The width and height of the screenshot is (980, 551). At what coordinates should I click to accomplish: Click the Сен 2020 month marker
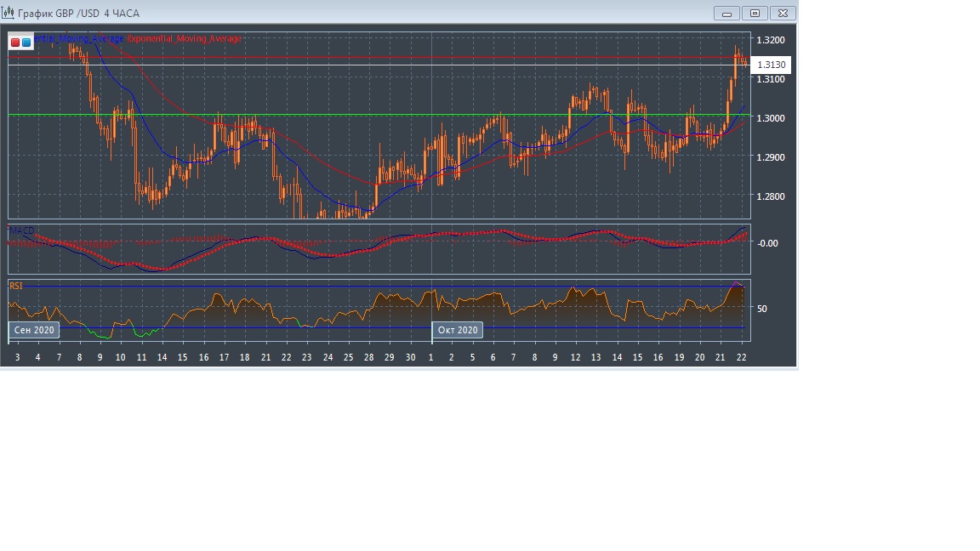[x=34, y=330]
